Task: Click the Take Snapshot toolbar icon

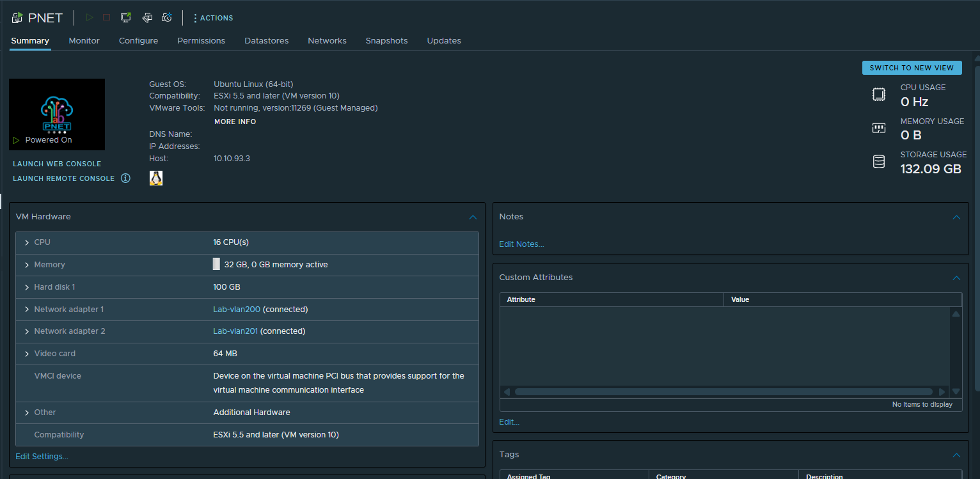Action: coord(167,18)
